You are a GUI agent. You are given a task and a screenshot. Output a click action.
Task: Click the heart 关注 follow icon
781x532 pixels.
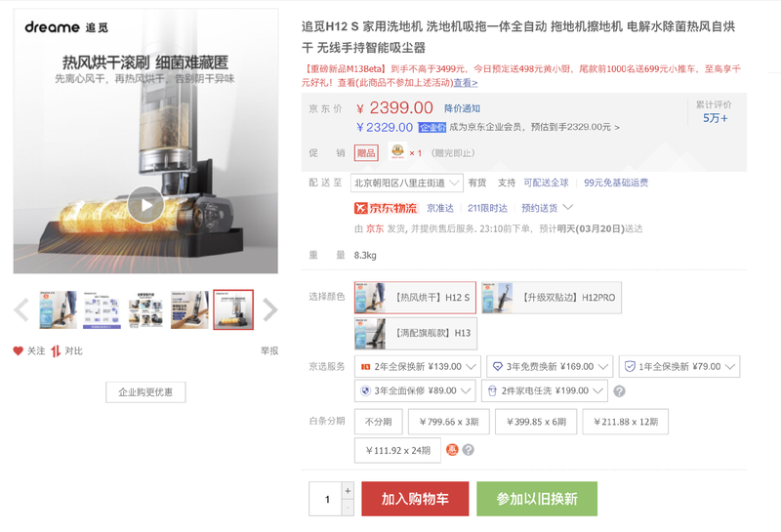point(18,350)
